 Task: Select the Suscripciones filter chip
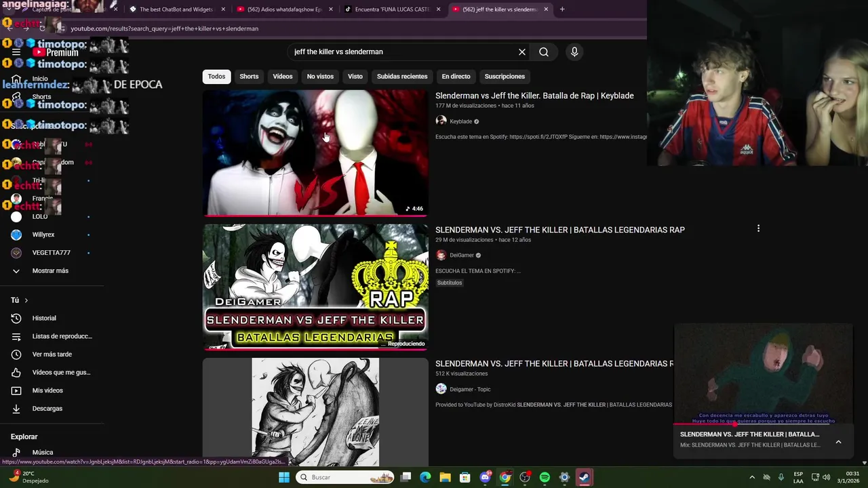pyautogui.click(x=505, y=77)
